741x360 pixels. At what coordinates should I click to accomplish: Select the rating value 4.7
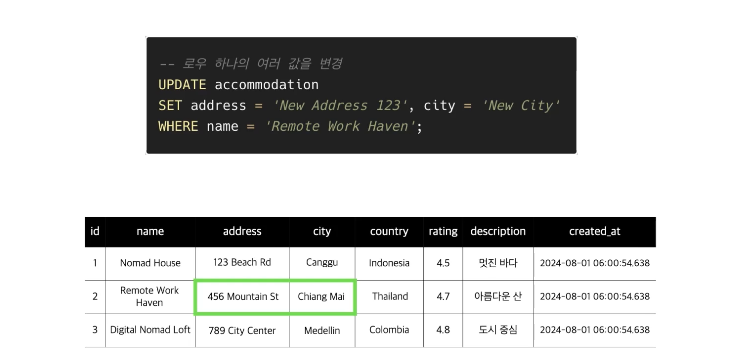(x=443, y=297)
